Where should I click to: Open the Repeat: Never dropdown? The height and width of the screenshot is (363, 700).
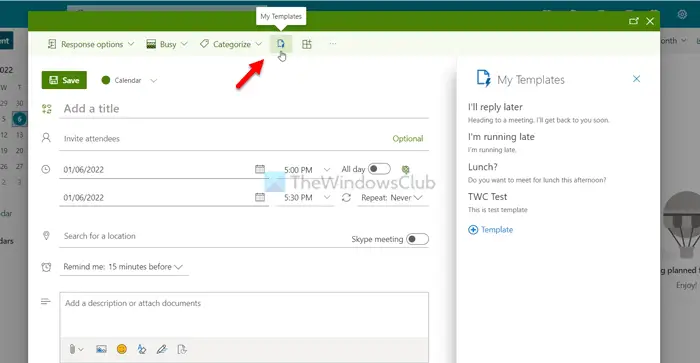[x=392, y=197]
